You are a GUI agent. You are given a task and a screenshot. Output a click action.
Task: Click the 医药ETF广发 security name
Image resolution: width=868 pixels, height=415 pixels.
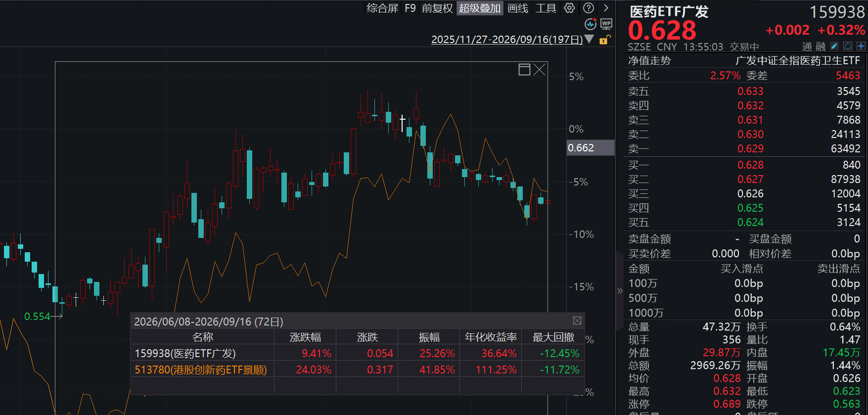point(669,11)
